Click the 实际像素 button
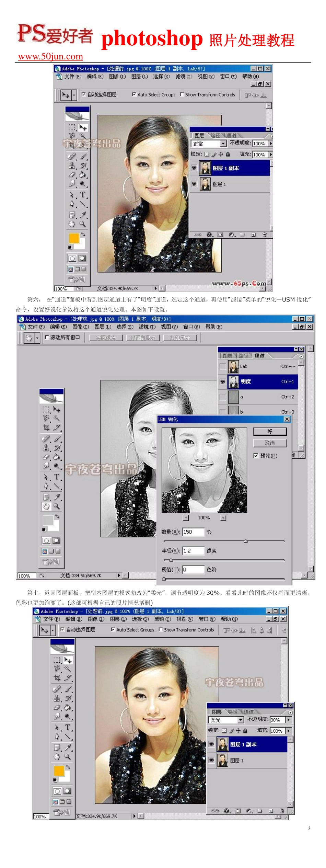Screen dimensions: 326x868 tap(106, 338)
